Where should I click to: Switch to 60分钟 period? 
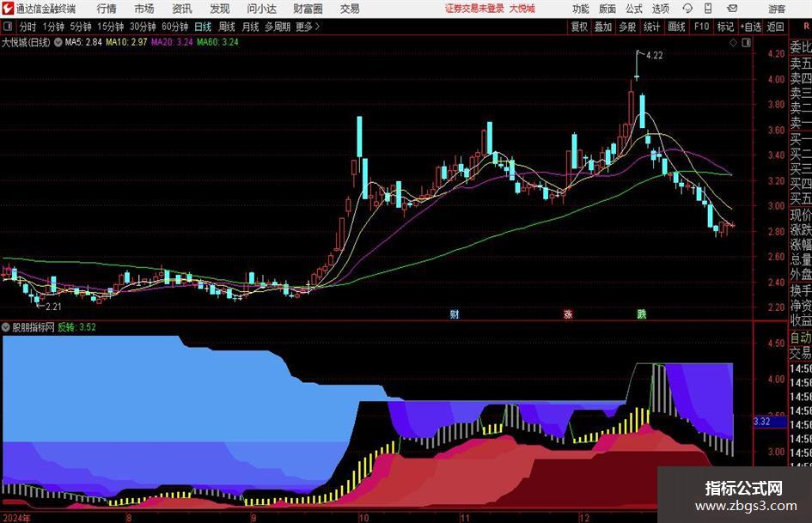(175, 27)
